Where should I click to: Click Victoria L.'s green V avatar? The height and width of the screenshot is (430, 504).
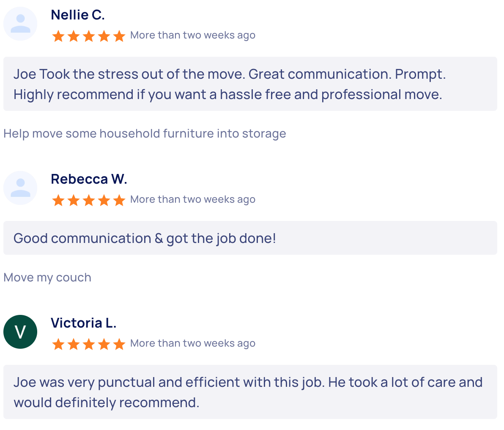20,332
